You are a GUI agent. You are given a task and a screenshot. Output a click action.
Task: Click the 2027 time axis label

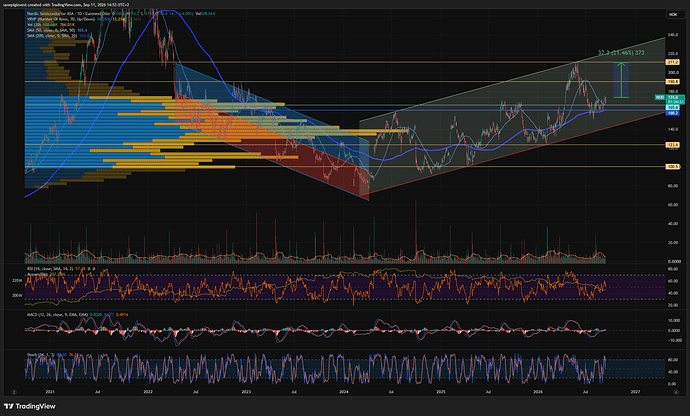635,392
